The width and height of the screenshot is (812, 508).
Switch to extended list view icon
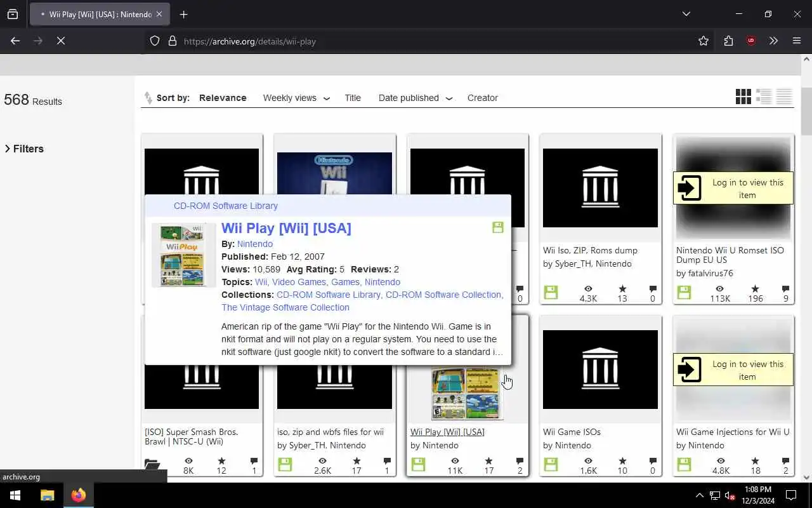click(764, 97)
